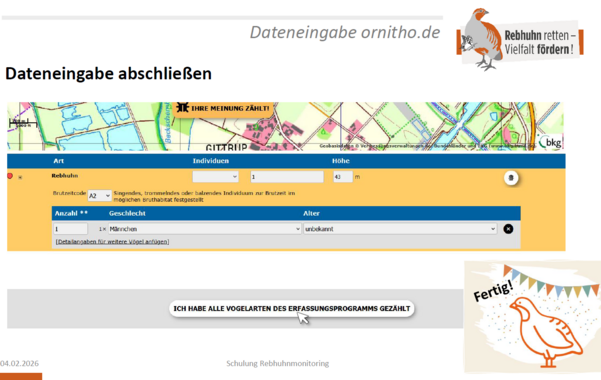This screenshot has height=380, width=601.
Task: Click the bug icon in the opinion banner
Action: pos(182,107)
